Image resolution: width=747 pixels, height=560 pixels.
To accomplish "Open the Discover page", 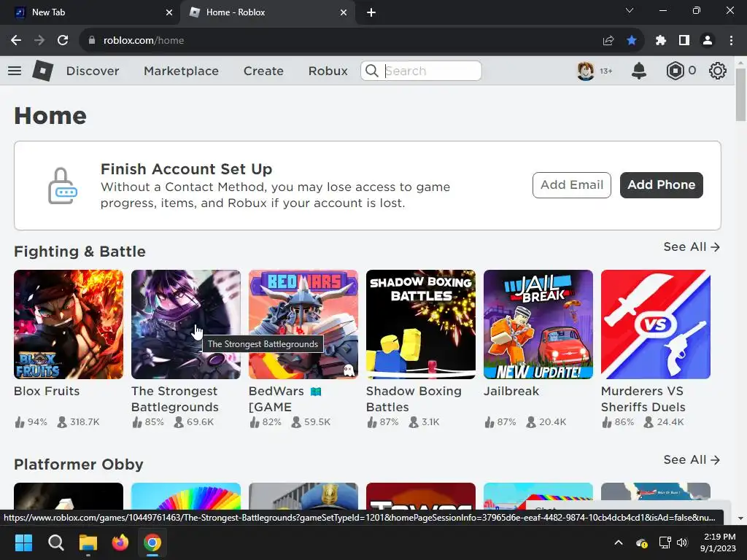I will click(x=93, y=71).
